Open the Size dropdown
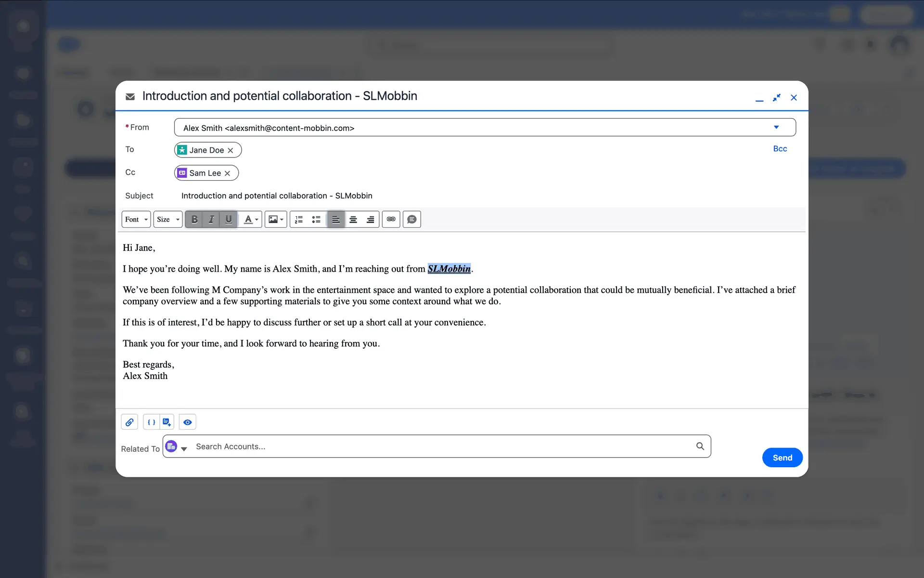This screenshot has width=924, height=578. click(168, 219)
